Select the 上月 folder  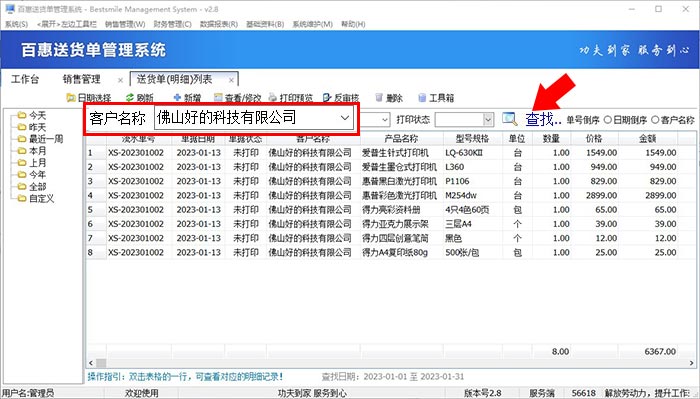[32, 163]
